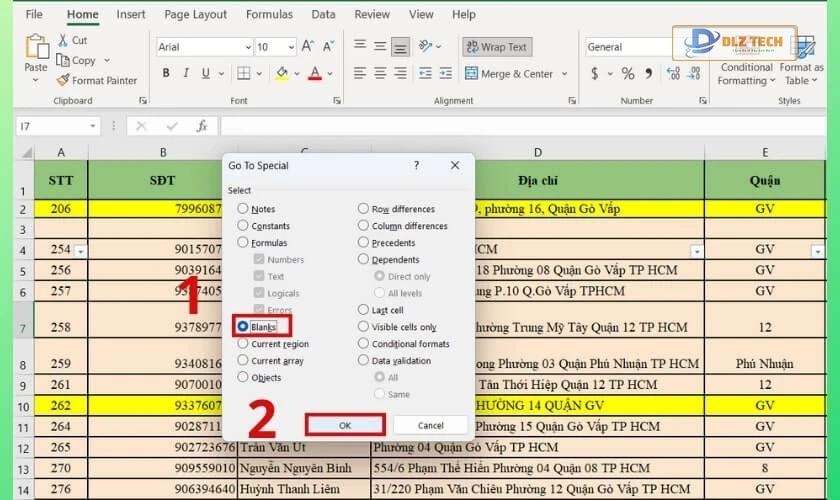The height and width of the screenshot is (500, 840).
Task: Open the Page Layout ribbon tab
Action: tap(196, 15)
